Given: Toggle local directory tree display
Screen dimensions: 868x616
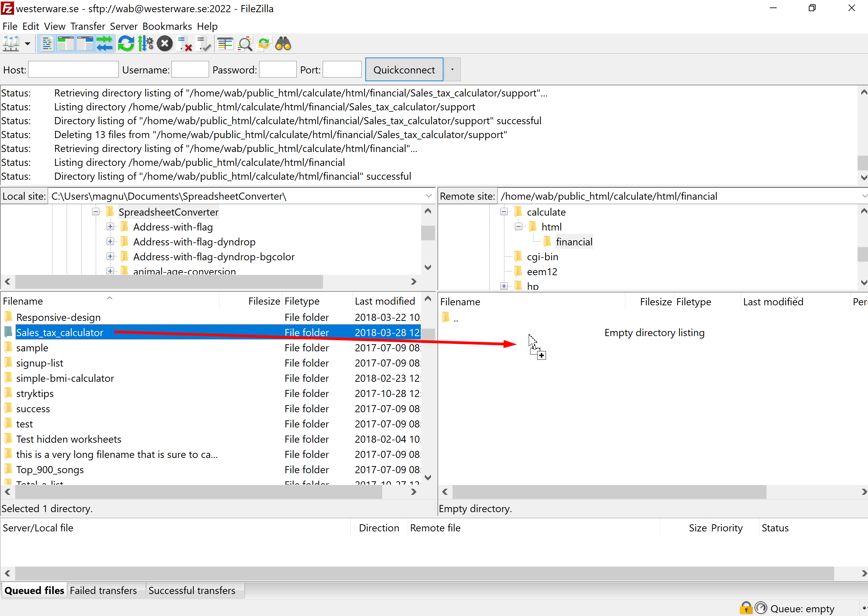Looking at the screenshot, I should [66, 44].
